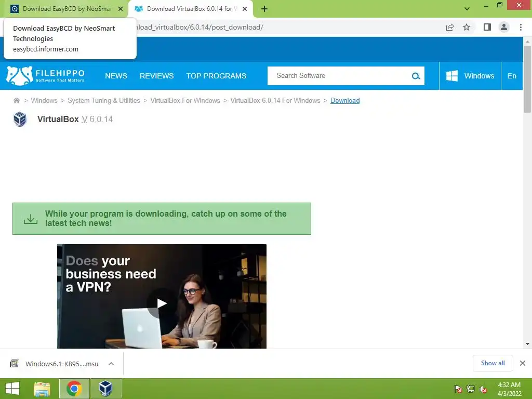Open the tab search chevron in Chrome
The width and height of the screenshot is (532, 399).
467,9
